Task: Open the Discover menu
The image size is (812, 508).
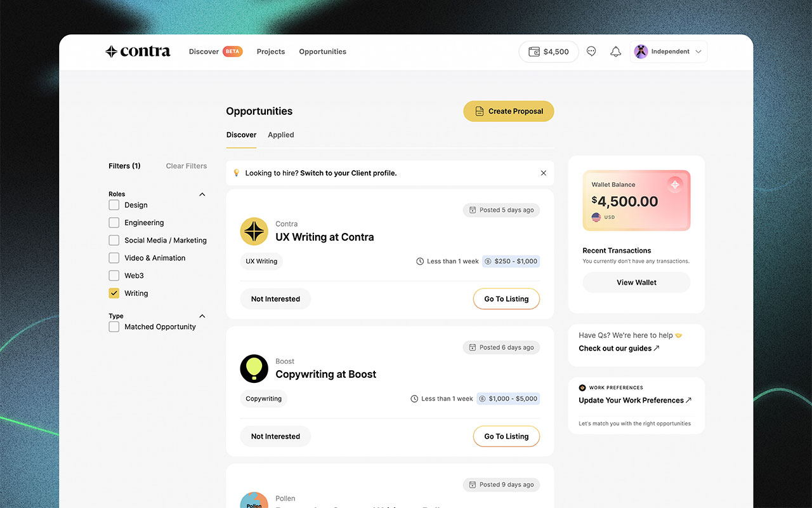Action: (204, 51)
